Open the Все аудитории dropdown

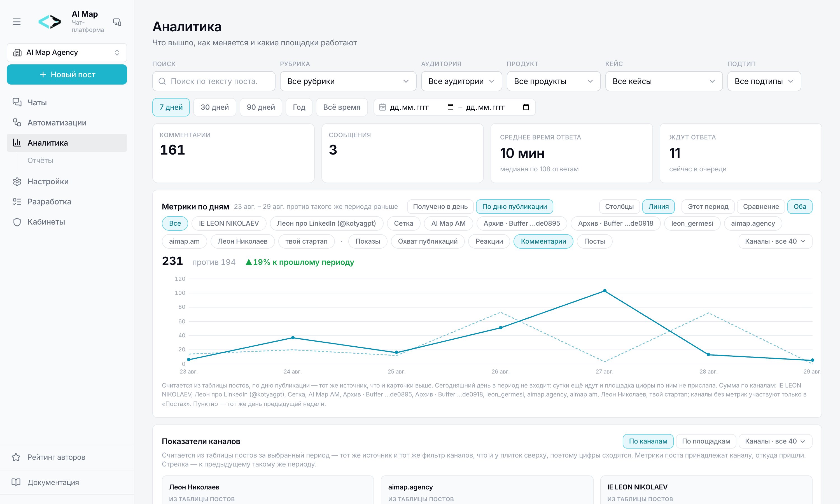(x=461, y=81)
